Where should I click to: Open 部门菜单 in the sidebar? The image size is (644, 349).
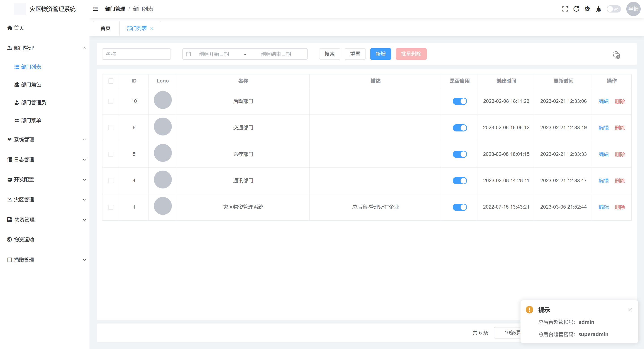pyautogui.click(x=45, y=121)
